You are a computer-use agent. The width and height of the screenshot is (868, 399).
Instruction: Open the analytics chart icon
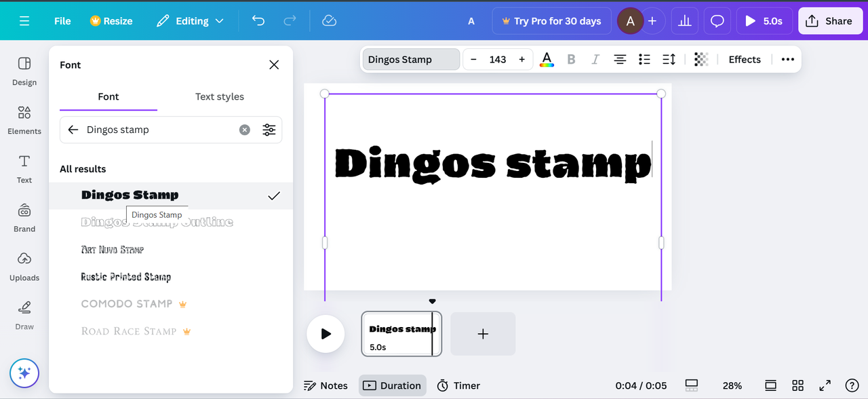point(685,21)
